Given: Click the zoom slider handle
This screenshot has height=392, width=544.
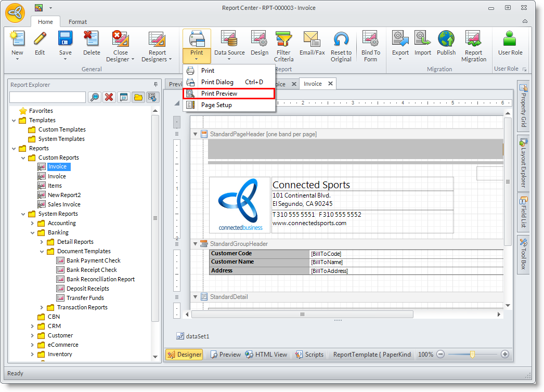Looking at the screenshot, I should [x=472, y=354].
